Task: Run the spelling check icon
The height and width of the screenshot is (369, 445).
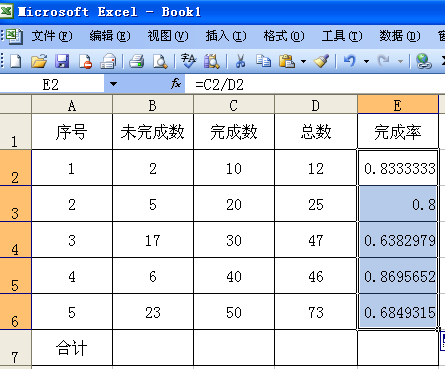Action: point(188,61)
